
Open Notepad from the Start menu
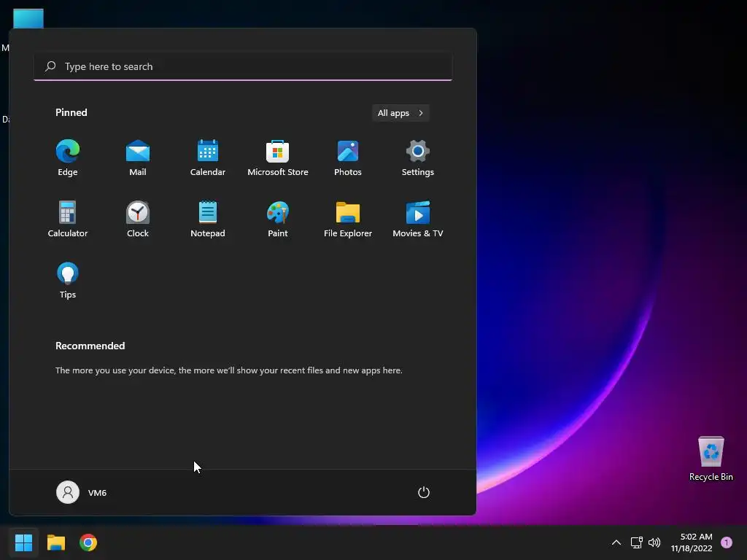tap(208, 219)
